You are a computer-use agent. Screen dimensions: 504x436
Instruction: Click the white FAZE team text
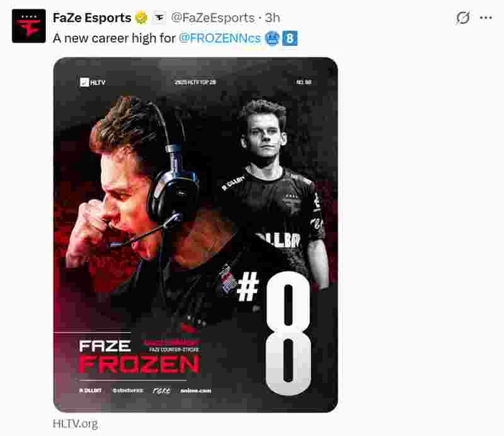105,346
